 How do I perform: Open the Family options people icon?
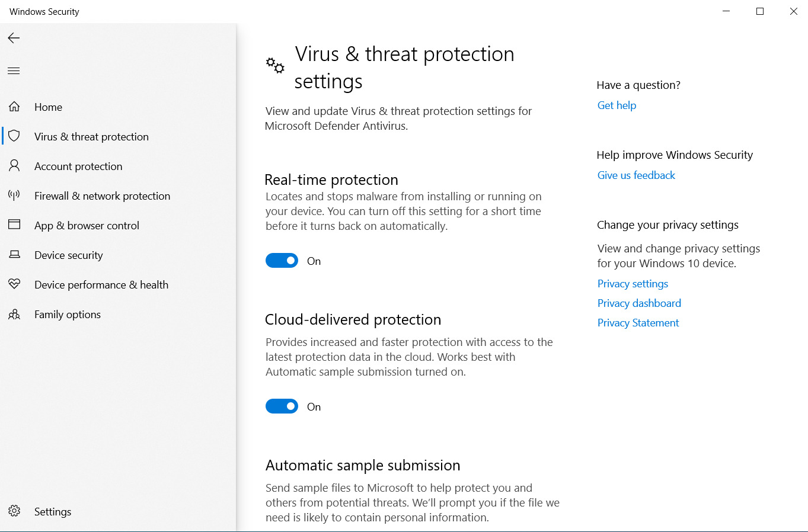(x=14, y=314)
